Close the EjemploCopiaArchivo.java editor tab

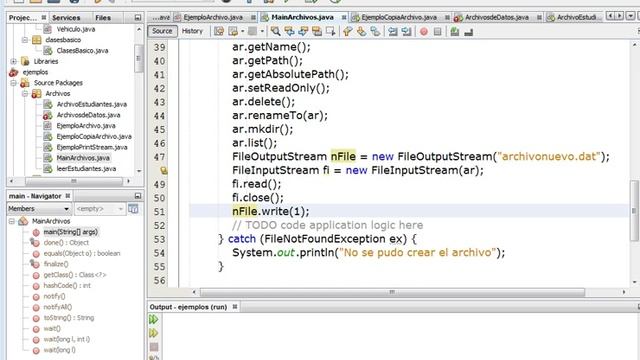447,17
